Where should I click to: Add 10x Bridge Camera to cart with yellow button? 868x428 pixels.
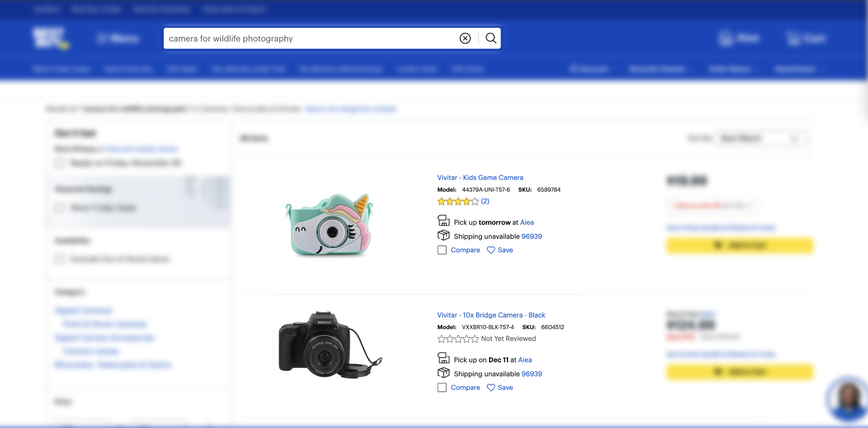740,371
